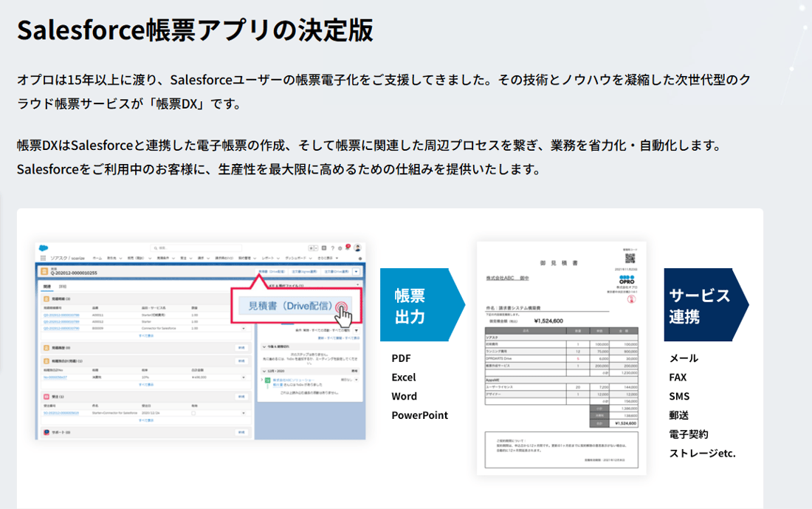The image size is (812, 509).
Task: Click the Salesforce帳票アプリの決定版 heading
Action: [195, 30]
